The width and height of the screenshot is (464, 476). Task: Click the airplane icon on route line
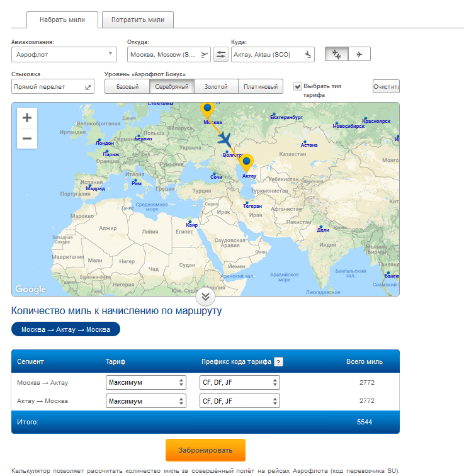(x=225, y=140)
